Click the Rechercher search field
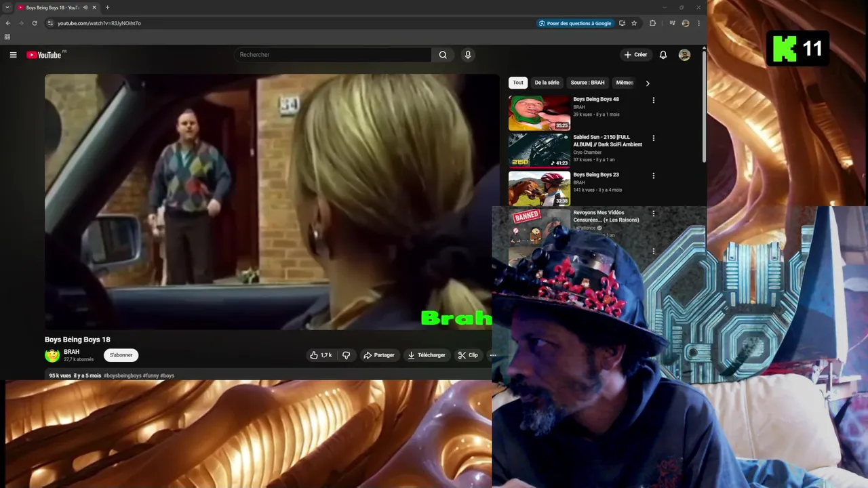The image size is (868, 488). click(332, 55)
